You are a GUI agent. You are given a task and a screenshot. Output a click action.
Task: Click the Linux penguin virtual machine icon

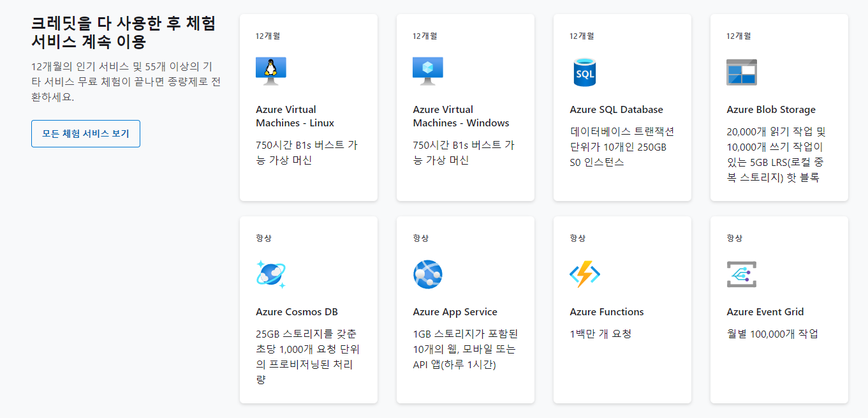click(271, 71)
